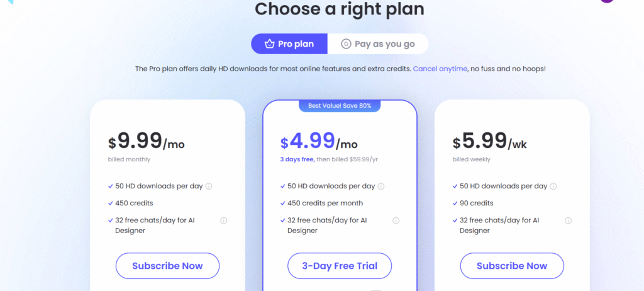This screenshot has width=644, height=291.
Task: Select the $4.99/mo price heading
Action: tap(319, 141)
